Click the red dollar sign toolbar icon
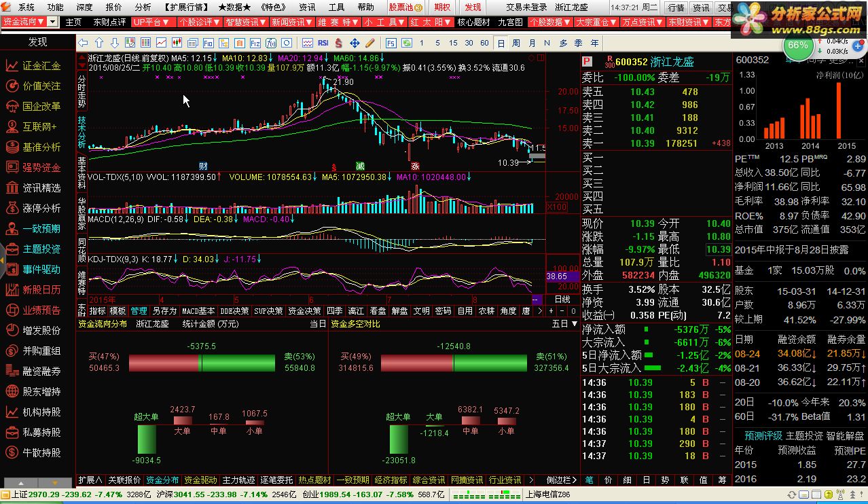The image size is (868, 504). [339, 43]
